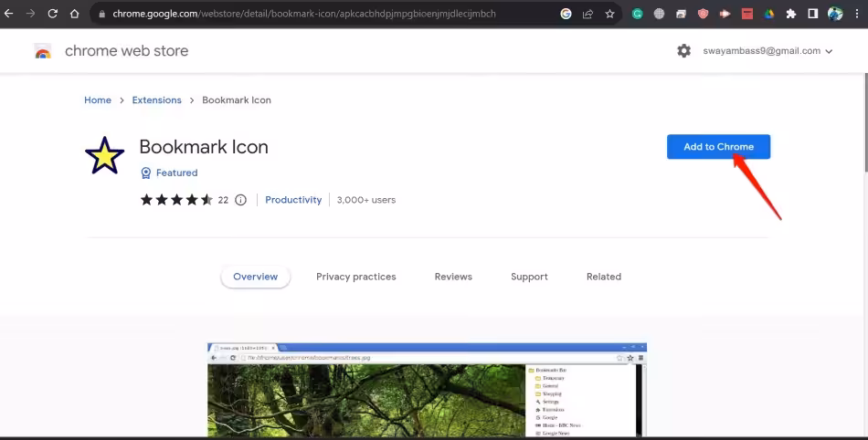Click the Featured label
The height and width of the screenshot is (440, 868).
(x=176, y=173)
